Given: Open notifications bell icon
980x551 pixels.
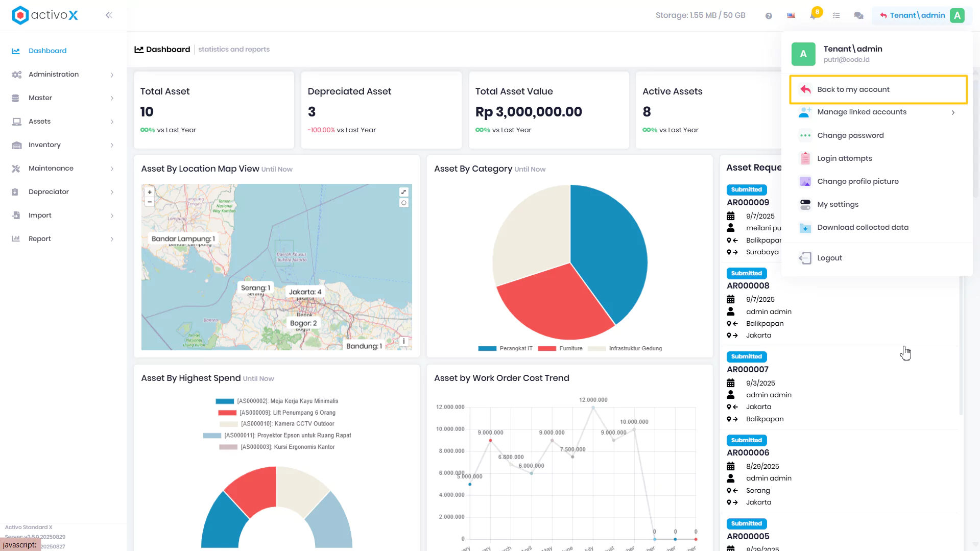Looking at the screenshot, I should [x=813, y=15].
